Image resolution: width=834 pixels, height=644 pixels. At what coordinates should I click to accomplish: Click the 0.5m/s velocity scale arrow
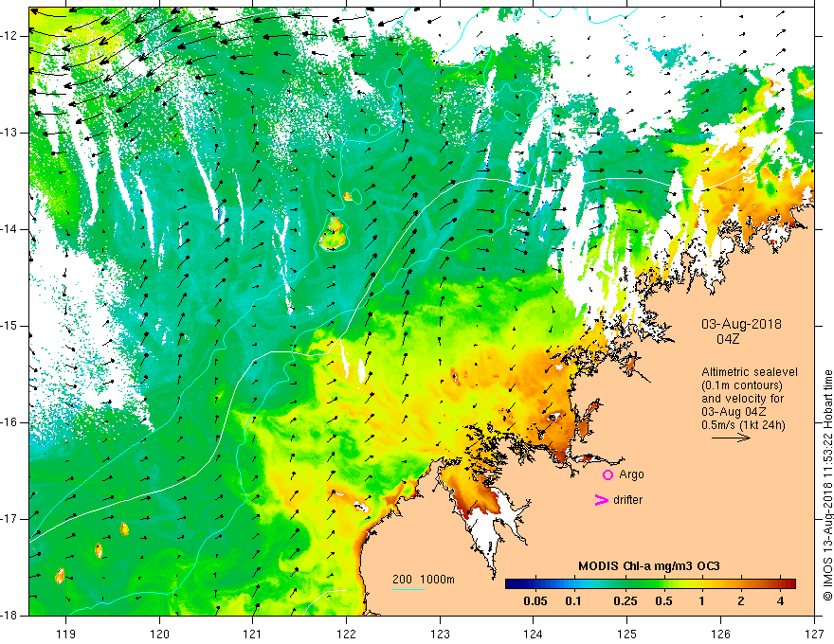731,438
